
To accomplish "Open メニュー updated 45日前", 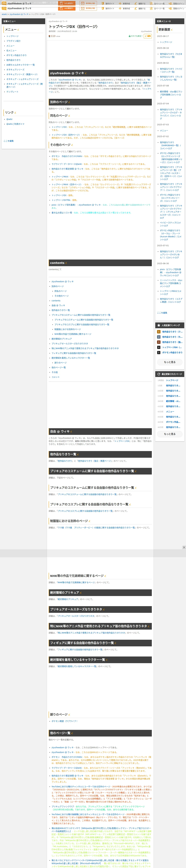I will [170, 412].
